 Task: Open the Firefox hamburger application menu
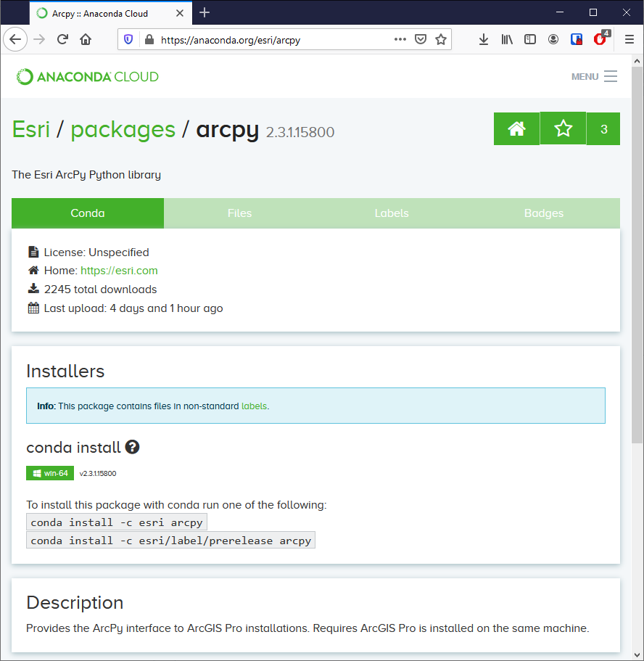tap(628, 40)
